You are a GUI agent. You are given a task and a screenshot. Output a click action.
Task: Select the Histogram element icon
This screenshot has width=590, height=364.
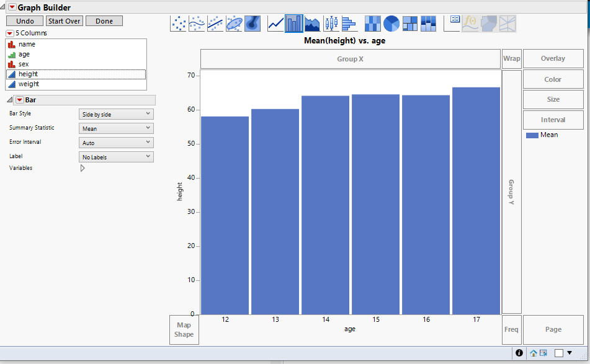click(x=351, y=23)
